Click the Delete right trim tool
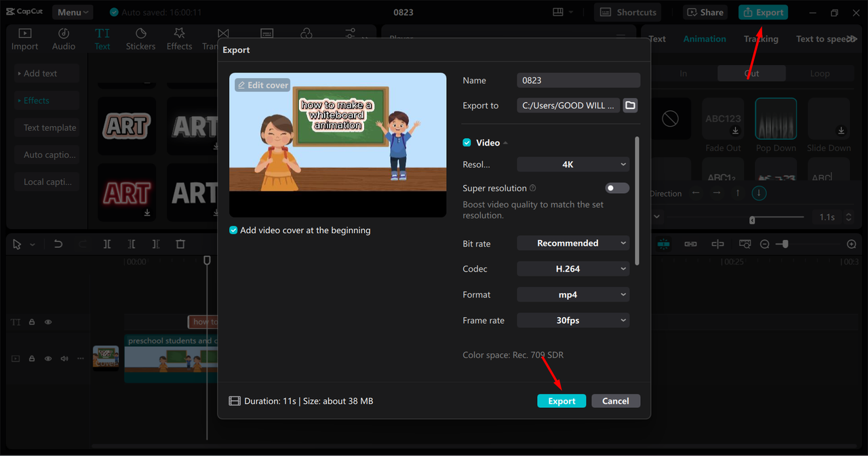This screenshot has width=868, height=456. (156, 244)
